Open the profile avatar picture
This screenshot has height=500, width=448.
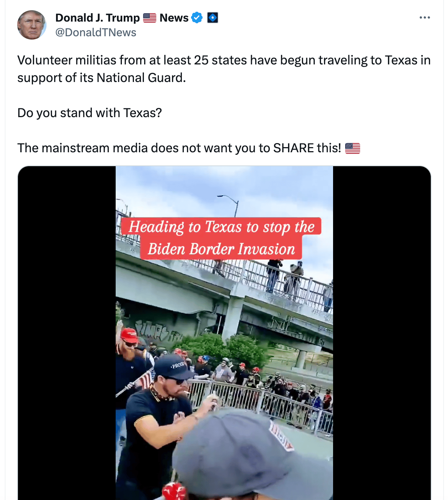click(32, 25)
